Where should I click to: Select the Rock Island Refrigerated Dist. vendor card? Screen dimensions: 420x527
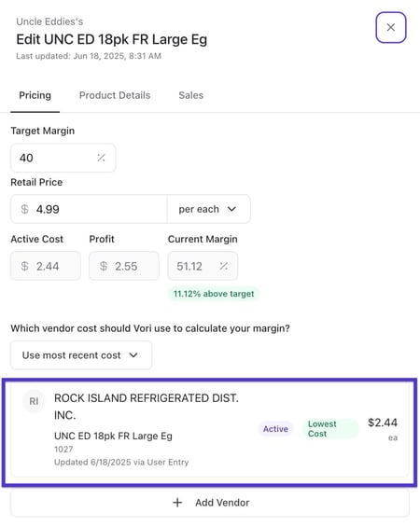point(210,429)
